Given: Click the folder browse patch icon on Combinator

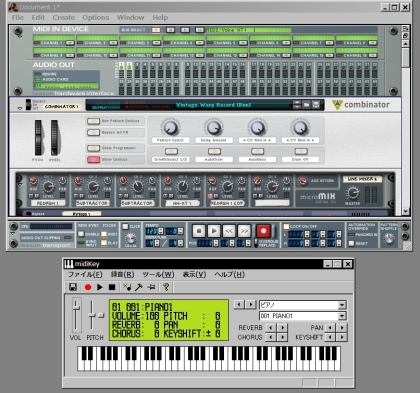Looking at the screenshot, I should [306, 105].
